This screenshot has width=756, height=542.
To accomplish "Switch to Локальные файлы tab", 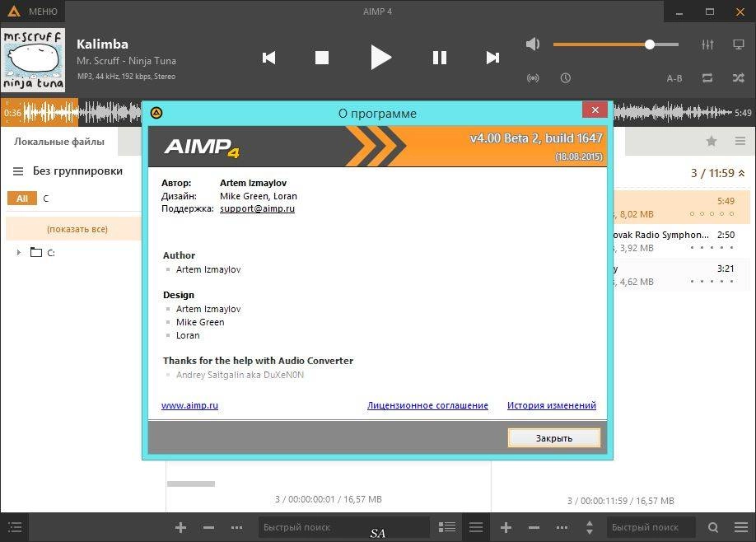I will (59, 142).
